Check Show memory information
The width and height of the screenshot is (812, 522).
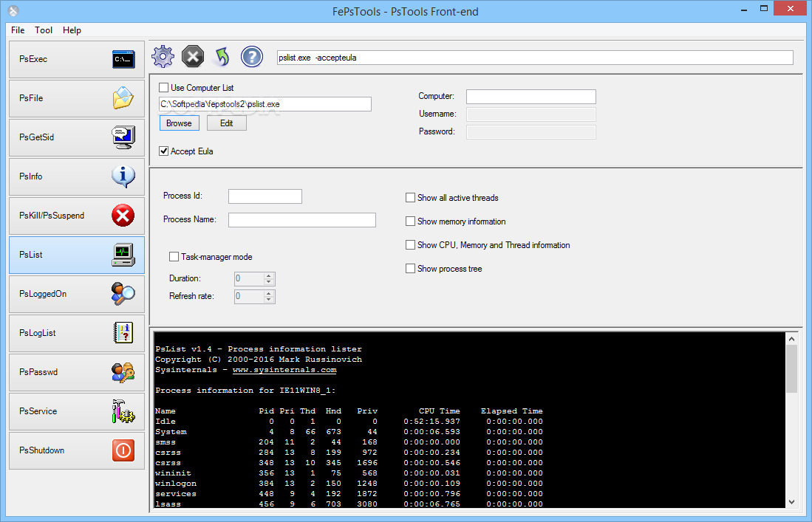coord(410,221)
